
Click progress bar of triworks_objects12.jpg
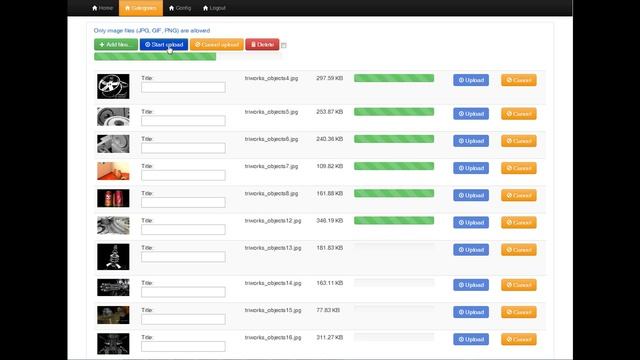point(394,220)
